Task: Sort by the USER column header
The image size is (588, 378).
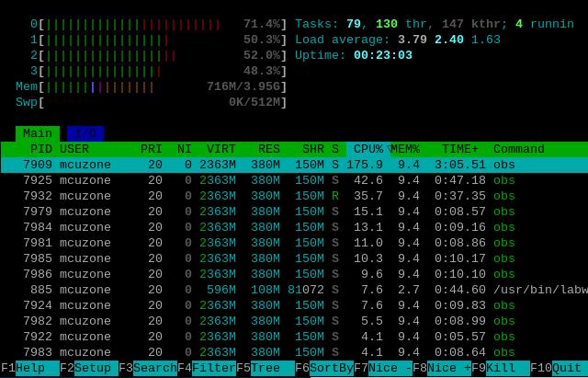Action: coord(74,149)
